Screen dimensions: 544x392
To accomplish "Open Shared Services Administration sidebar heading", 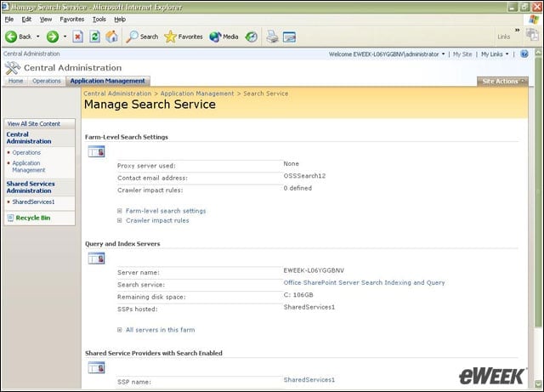I will [31, 187].
